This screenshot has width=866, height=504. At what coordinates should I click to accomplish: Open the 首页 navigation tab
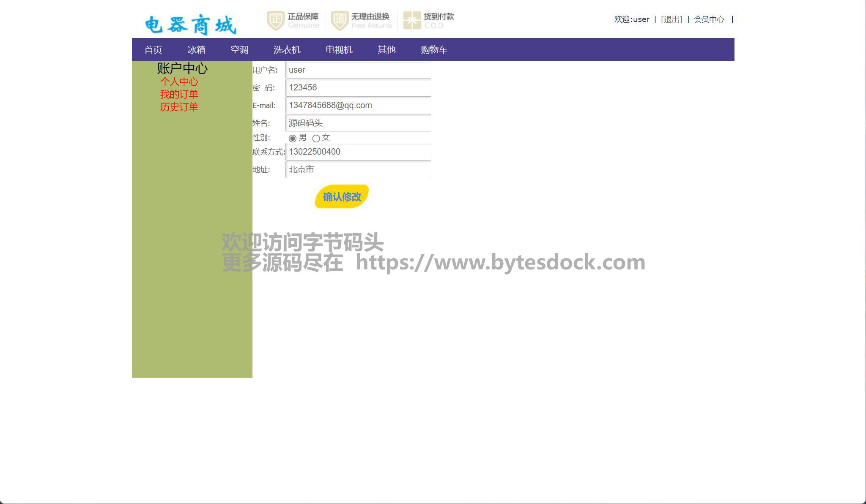(153, 50)
